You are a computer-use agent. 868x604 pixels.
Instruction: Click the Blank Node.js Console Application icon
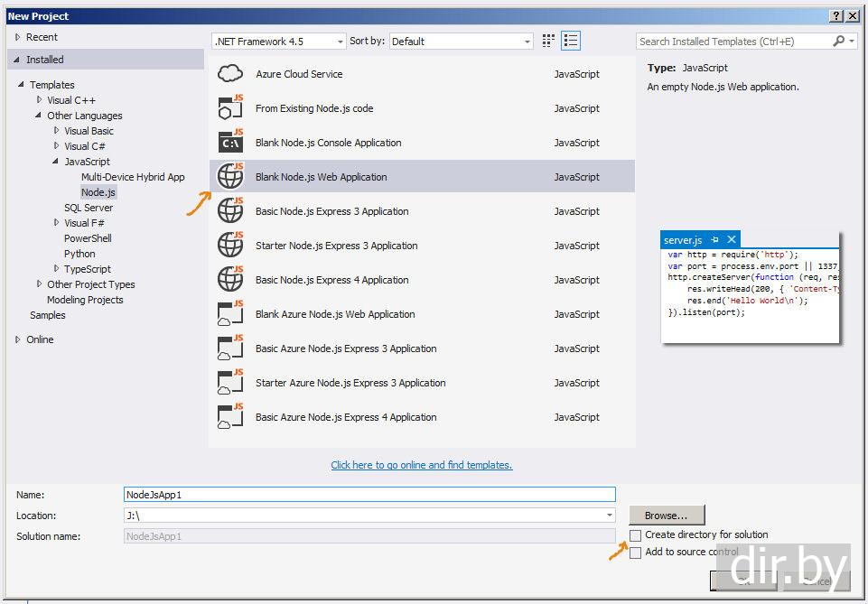tap(230, 143)
